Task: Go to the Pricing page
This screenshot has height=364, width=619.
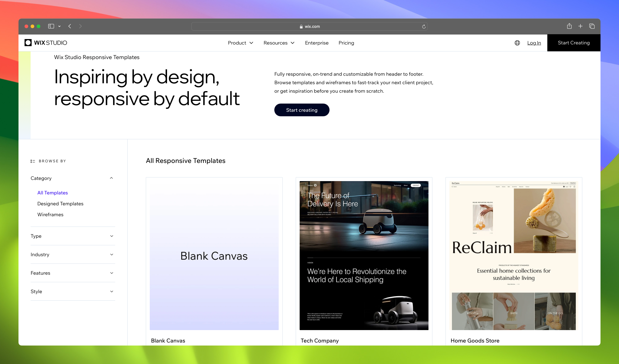Action: (346, 43)
